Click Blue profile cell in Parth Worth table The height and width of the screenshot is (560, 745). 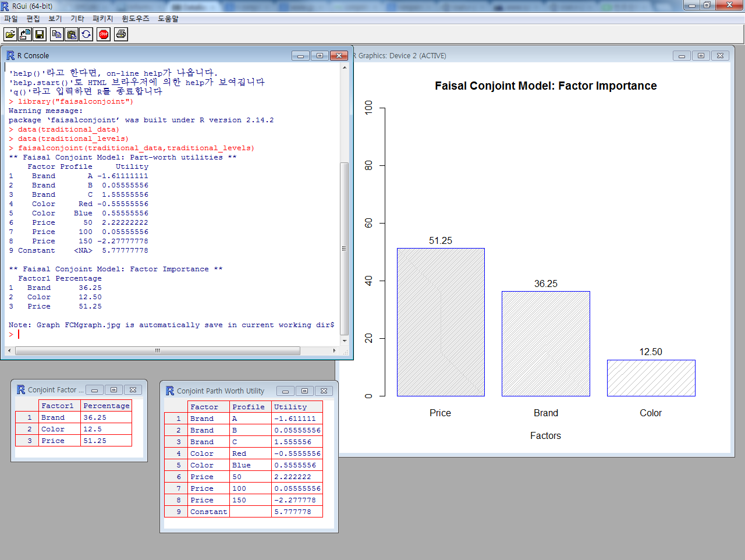(250, 465)
